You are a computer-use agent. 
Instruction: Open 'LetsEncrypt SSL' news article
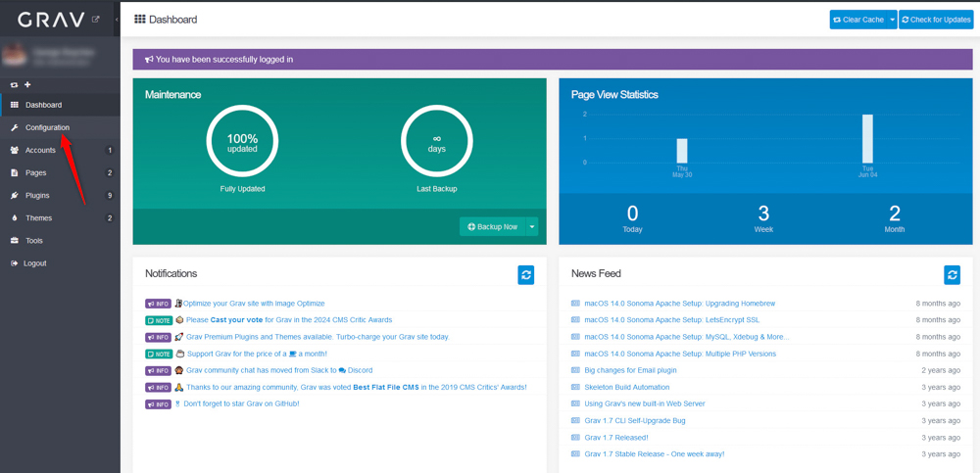[x=672, y=320]
